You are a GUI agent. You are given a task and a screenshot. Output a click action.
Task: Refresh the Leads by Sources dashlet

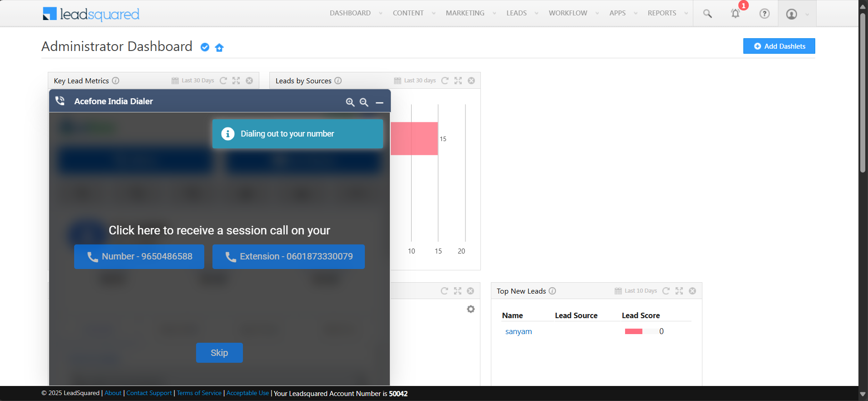pos(445,81)
